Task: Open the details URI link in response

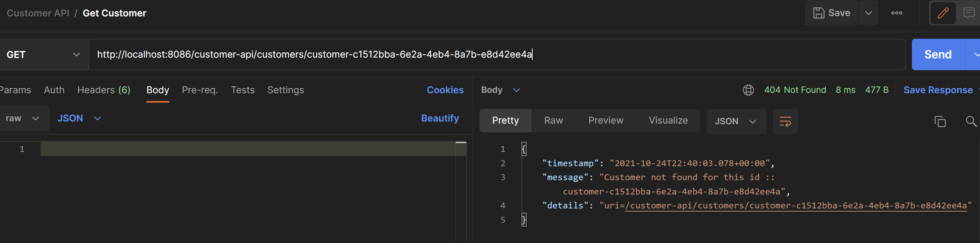Action: coord(796,206)
